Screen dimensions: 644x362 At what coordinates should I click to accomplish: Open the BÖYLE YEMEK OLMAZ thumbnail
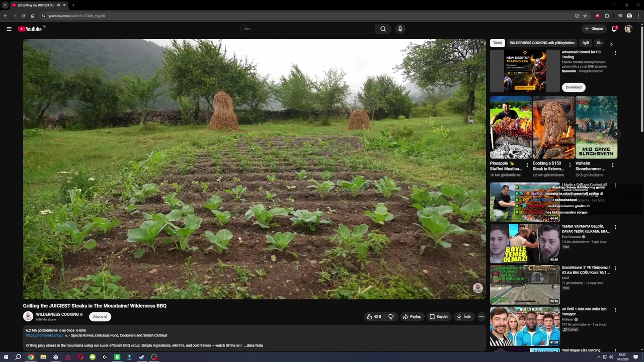click(525, 243)
